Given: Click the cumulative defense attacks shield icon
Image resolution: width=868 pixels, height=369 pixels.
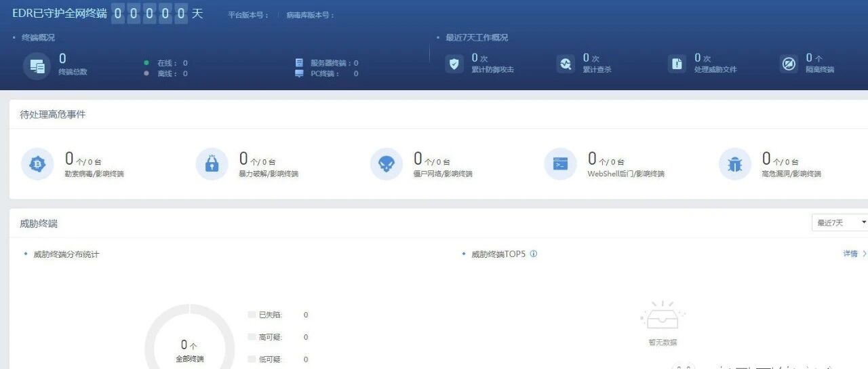Looking at the screenshot, I should coord(454,64).
